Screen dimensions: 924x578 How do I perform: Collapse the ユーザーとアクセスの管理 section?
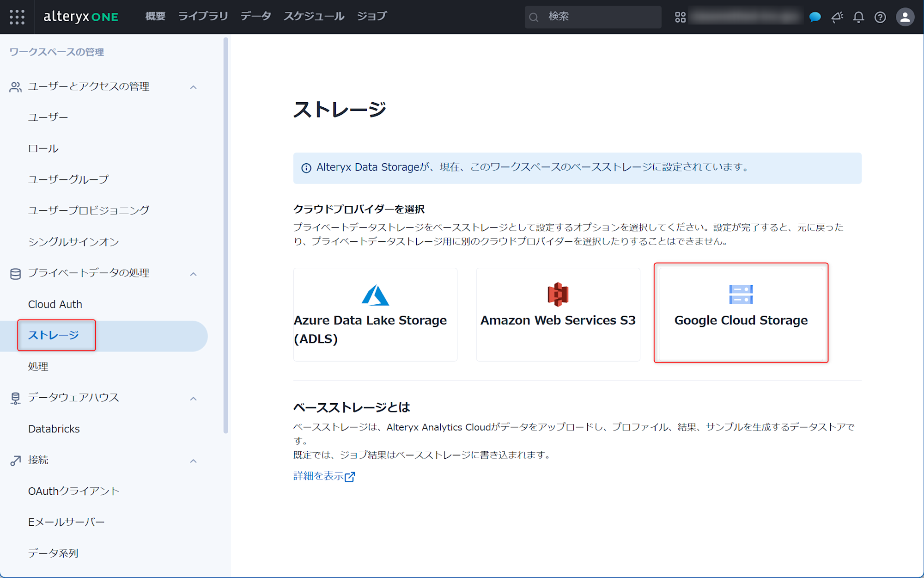pyautogui.click(x=194, y=87)
